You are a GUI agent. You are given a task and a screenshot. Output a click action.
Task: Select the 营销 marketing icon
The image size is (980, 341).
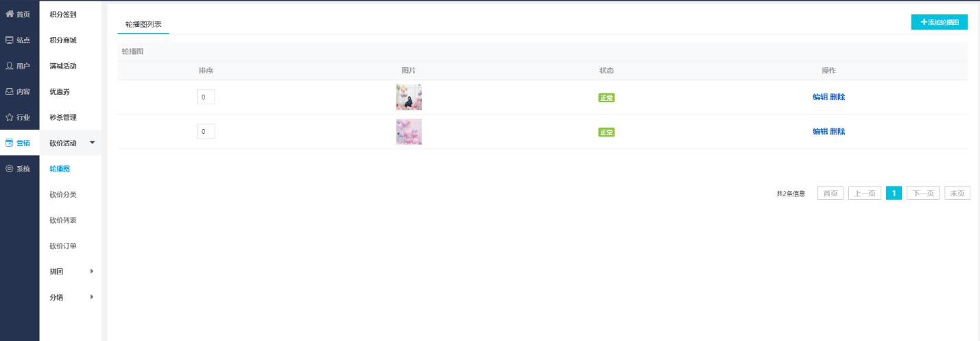click(x=10, y=143)
